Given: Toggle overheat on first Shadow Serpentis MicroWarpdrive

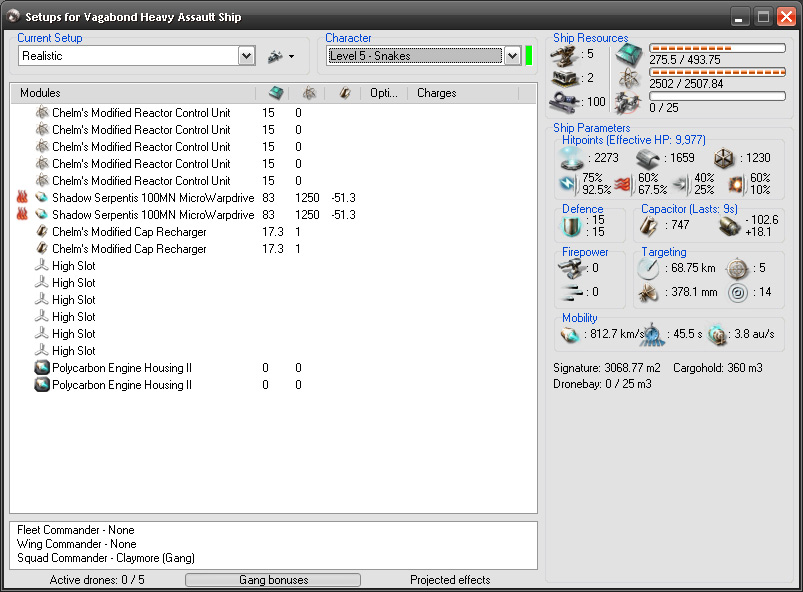Looking at the screenshot, I should [22, 197].
